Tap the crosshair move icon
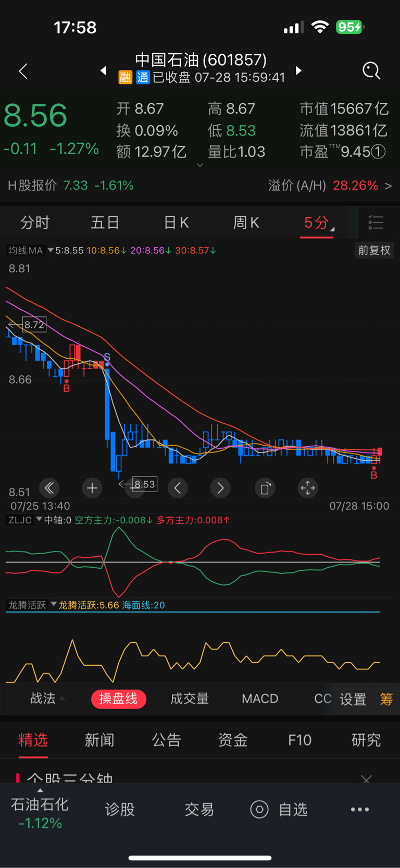Viewport: 400px width, 868px height. pos(308,488)
